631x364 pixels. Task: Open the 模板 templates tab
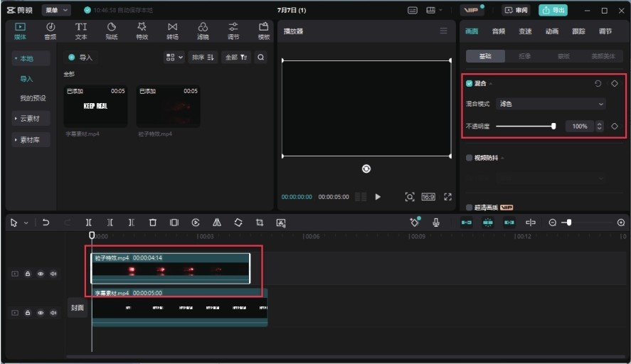click(264, 31)
